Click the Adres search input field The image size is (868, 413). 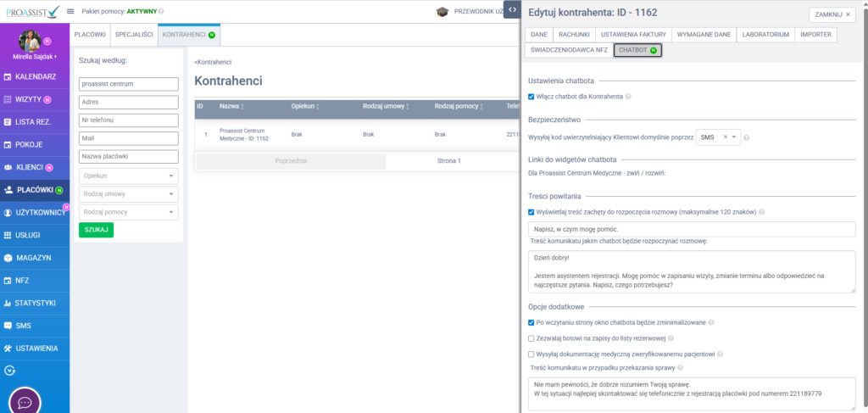coord(128,102)
